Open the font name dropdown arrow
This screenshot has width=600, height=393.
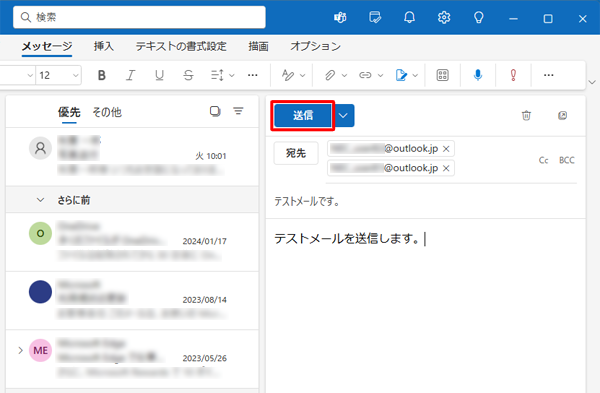tap(30, 75)
